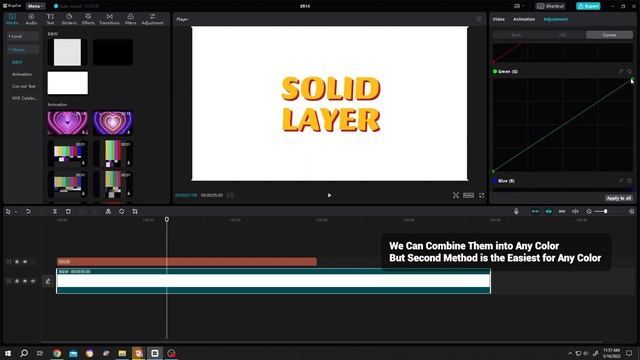This screenshot has height=360, width=640.
Task: Click the Export button
Action: (588, 6)
